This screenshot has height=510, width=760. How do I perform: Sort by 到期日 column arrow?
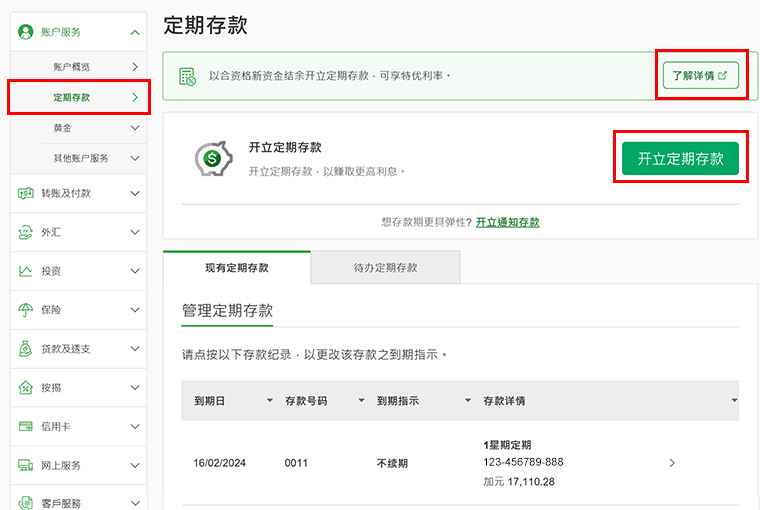pyautogui.click(x=270, y=400)
